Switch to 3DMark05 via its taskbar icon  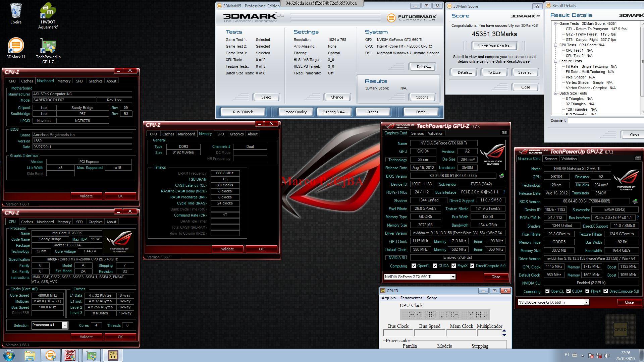[x=50, y=355]
